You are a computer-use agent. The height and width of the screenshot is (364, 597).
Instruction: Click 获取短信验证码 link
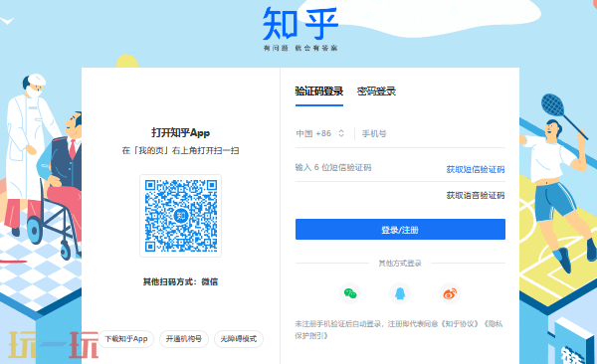point(476,169)
